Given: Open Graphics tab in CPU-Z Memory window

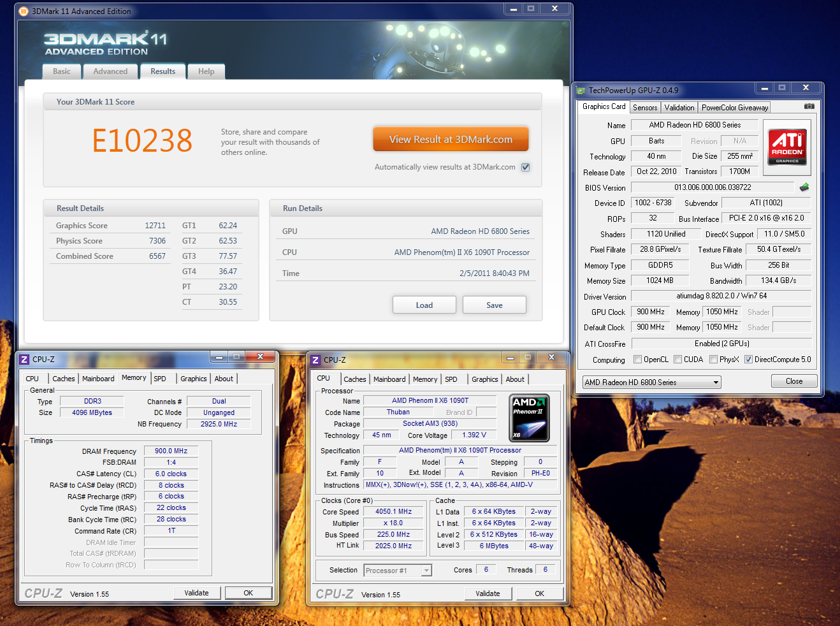Looking at the screenshot, I should tap(194, 379).
